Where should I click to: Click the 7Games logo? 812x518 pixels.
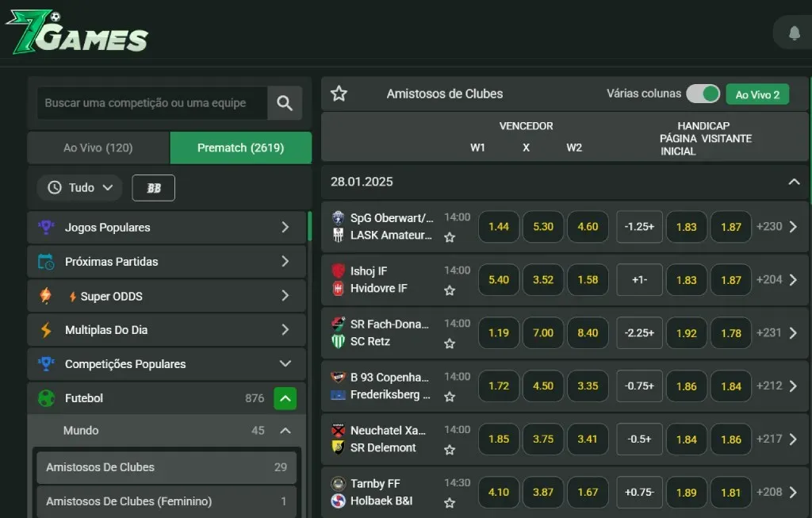78,33
